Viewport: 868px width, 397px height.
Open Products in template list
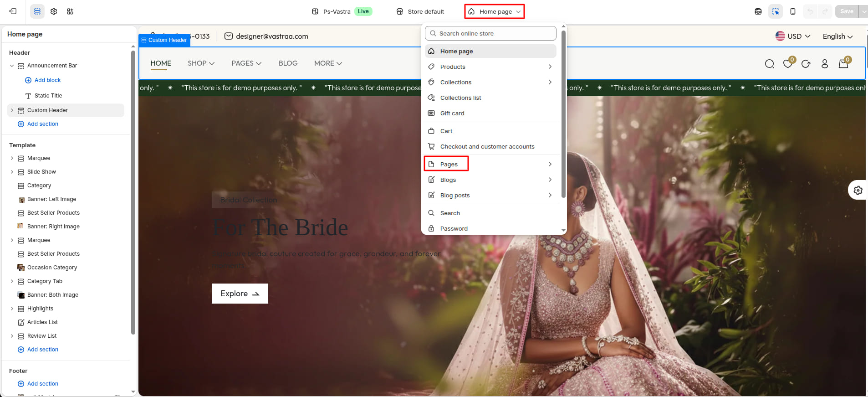point(490,67)
